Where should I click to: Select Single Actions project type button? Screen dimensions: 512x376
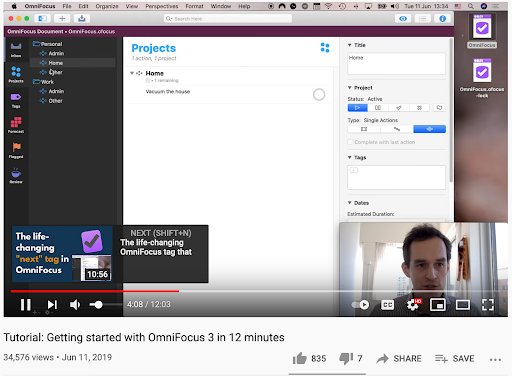(x=429, y=129)
